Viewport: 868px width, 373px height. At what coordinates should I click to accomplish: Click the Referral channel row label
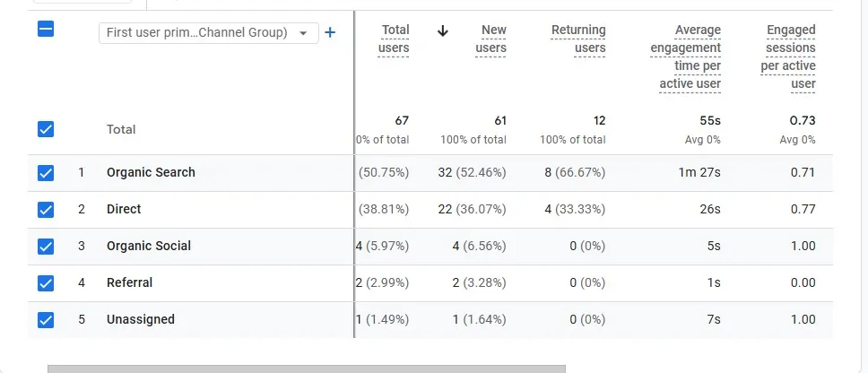pyautogui.click(x=130, y=282)
